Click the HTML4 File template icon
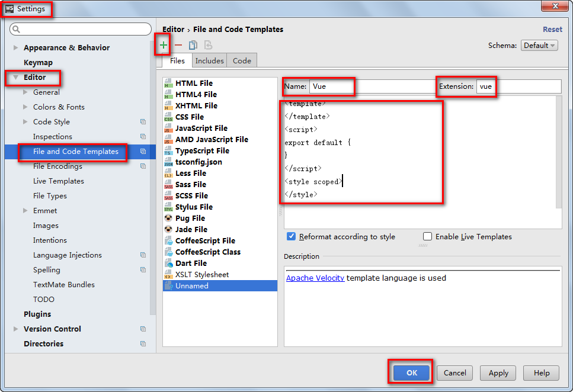The width and height of the screenshot is (573, 392). point(168,95)
